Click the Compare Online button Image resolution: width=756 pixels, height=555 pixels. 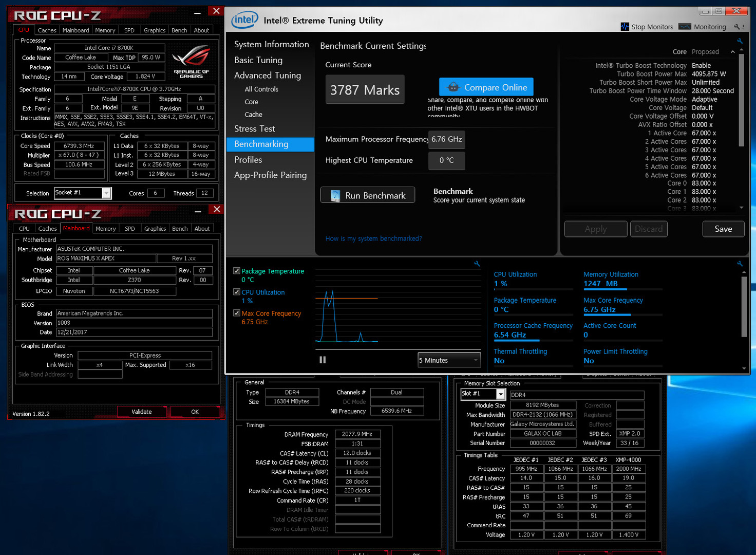[x=486, y=87]
